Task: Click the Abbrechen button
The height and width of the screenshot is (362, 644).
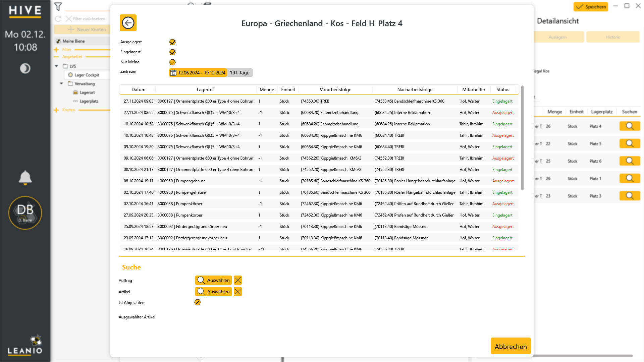Action: pos(511,346)
